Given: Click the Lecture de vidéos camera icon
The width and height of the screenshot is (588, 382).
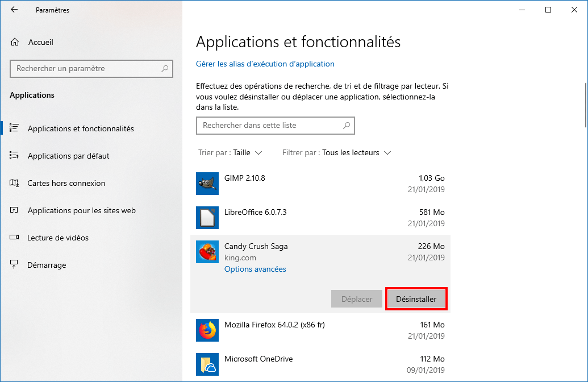Looking at the screenshot, I should [14, 237].
